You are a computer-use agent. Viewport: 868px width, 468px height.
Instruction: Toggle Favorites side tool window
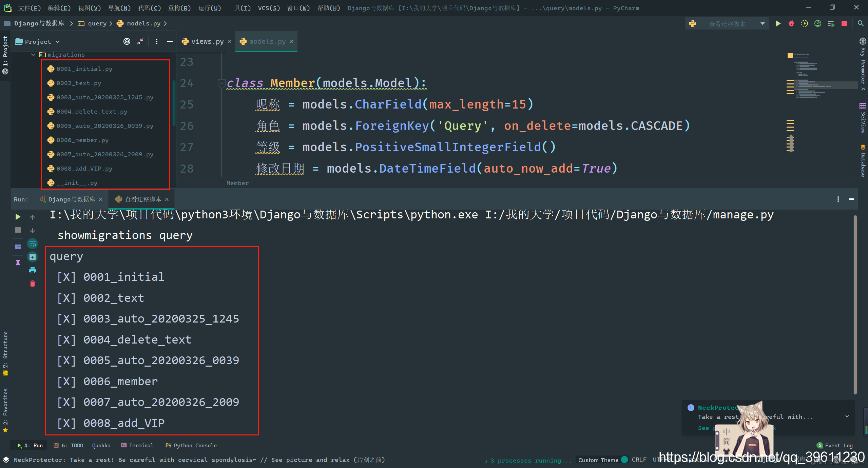[5, 410]
